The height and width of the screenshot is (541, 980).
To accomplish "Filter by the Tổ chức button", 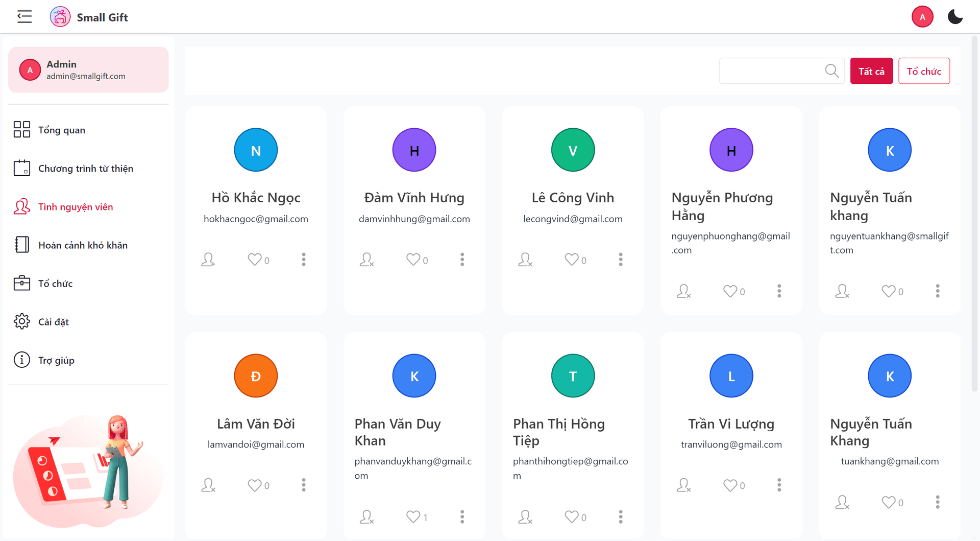I will (x=924, y=71).
